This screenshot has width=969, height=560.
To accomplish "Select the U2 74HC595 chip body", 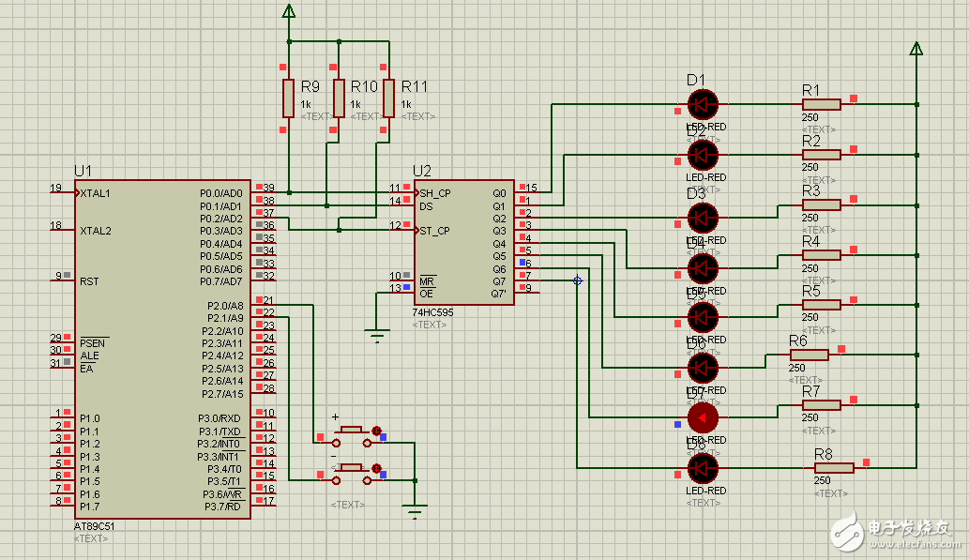I will 464,241.
